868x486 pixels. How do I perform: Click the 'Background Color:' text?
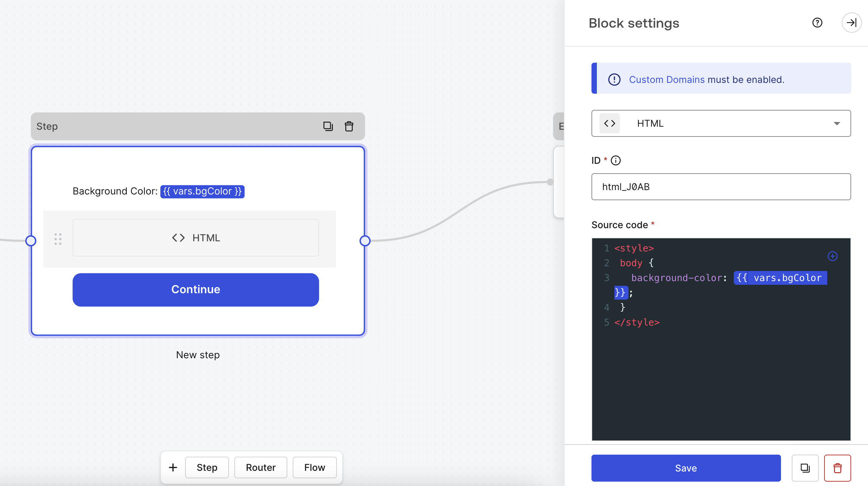[115, 191]
